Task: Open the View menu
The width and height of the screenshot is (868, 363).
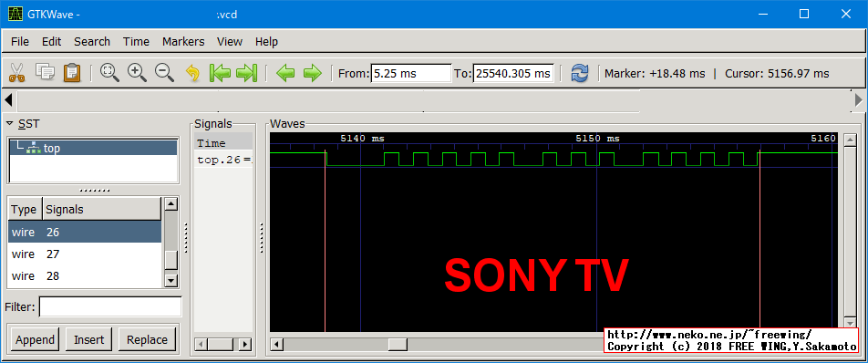Action: click(230, 42)
